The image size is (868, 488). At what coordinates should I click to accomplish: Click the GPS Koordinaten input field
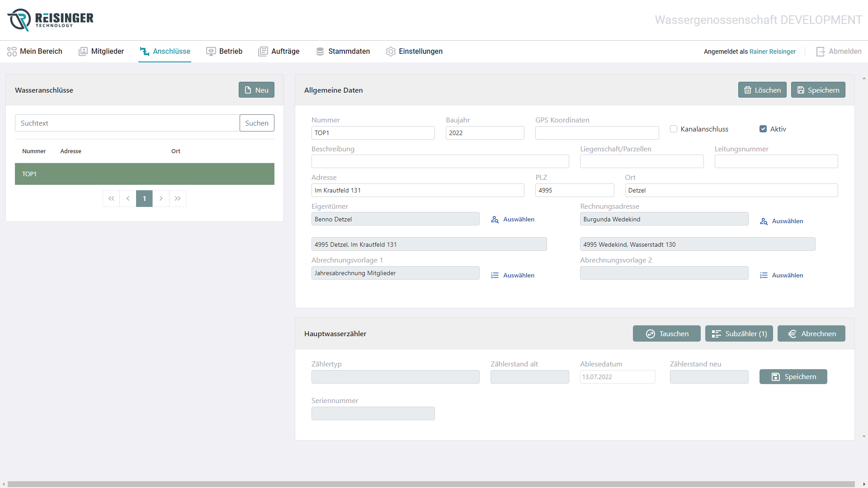click(597, 133)
